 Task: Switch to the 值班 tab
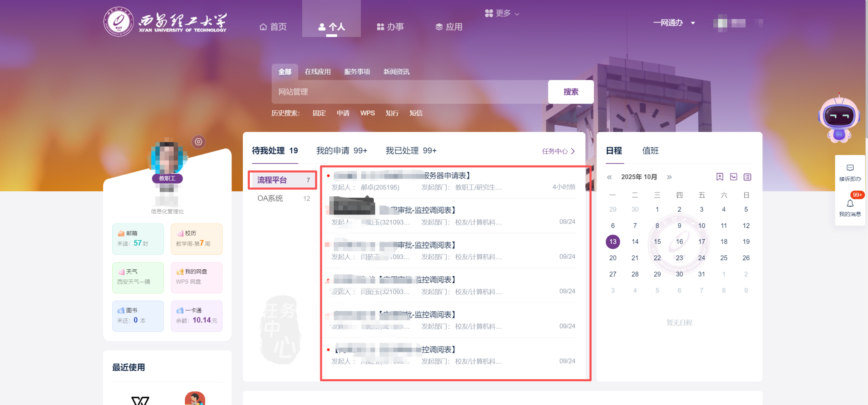650,151
